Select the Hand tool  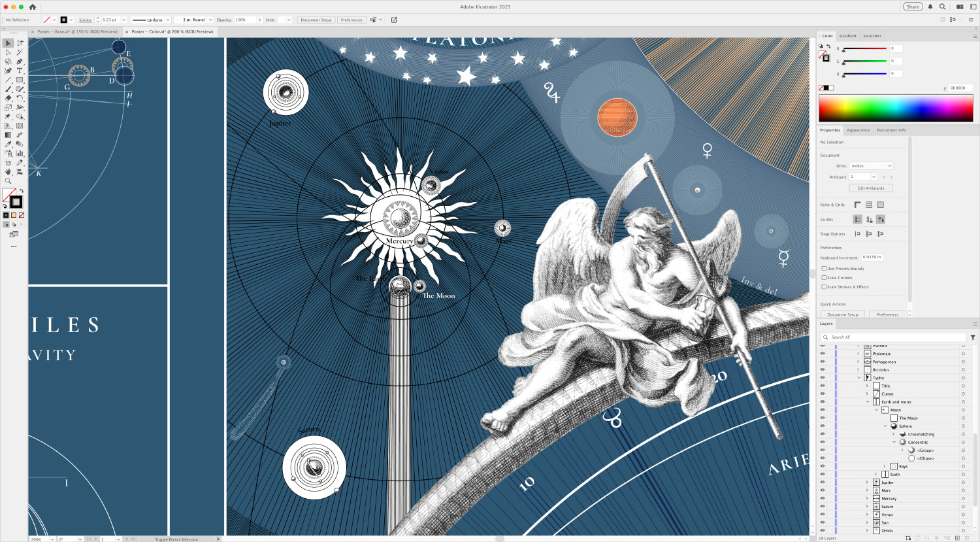click(8, 171)
